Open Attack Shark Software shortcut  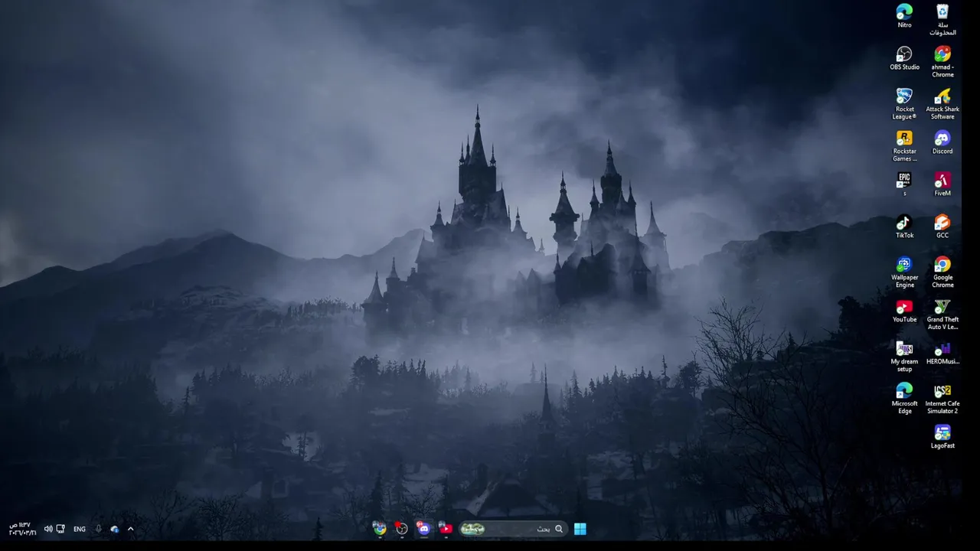[942, 103]
